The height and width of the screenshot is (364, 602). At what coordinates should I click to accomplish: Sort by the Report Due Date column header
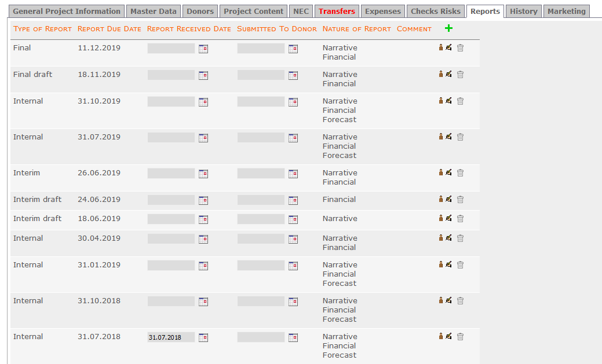[x=109, y=28]
